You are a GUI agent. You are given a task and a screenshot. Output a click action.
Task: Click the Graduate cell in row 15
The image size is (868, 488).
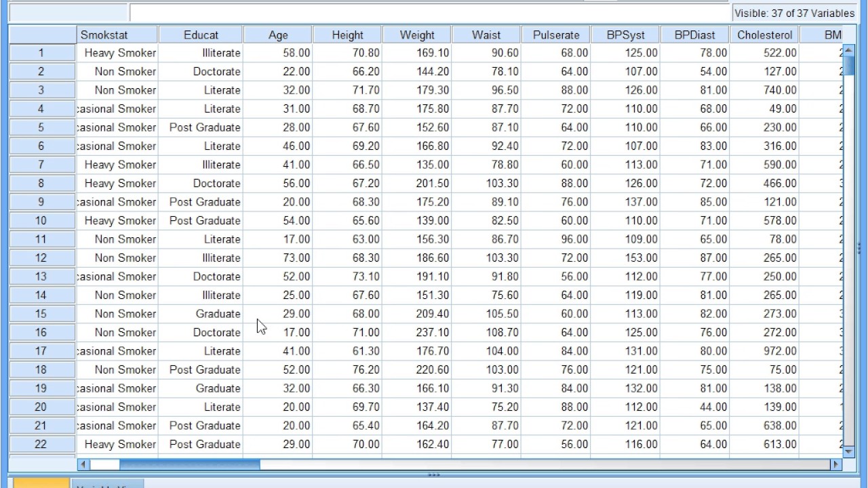click(201, 314)
